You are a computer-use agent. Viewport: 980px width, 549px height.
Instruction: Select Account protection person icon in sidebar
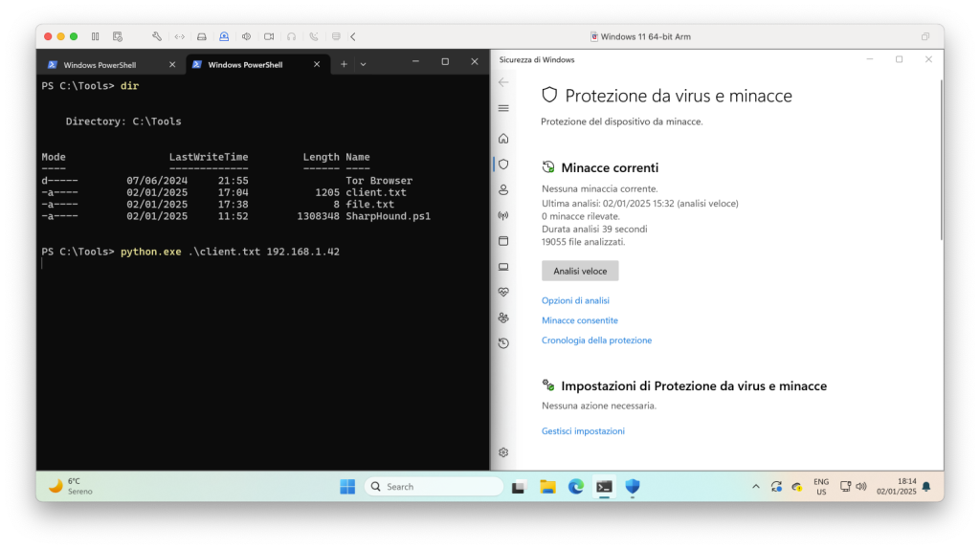503,189
